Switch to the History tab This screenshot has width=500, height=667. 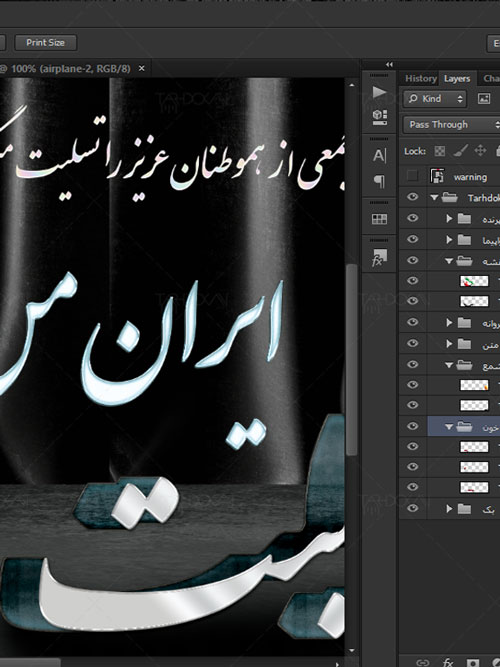pyautogui.click(x=420, y=79)
